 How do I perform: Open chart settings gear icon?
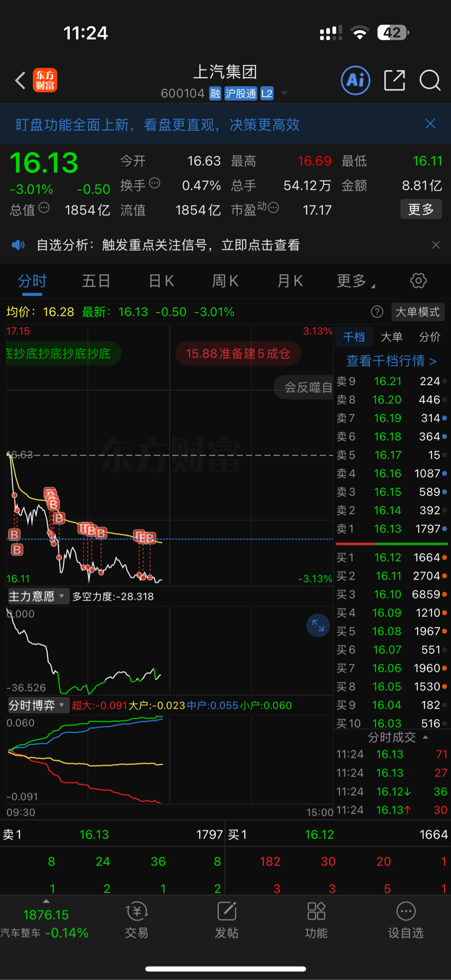(x=419, y=281)
